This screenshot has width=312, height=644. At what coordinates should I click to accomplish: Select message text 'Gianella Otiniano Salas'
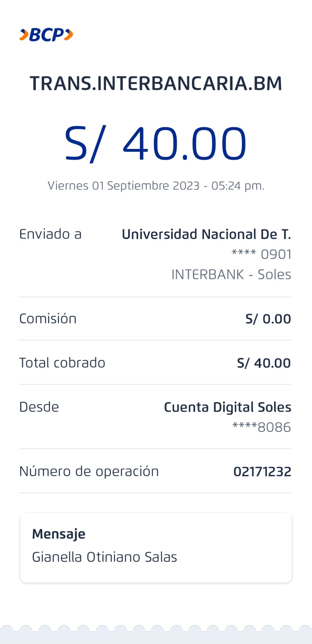click(104, 557)
